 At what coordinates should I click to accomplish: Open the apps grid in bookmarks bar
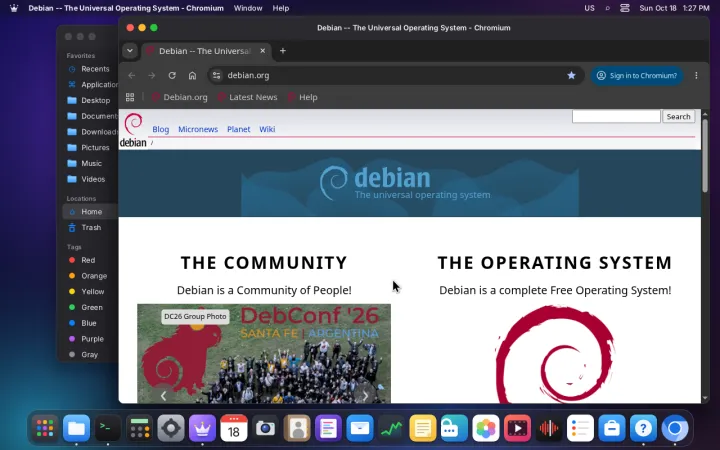coord(130,97)
